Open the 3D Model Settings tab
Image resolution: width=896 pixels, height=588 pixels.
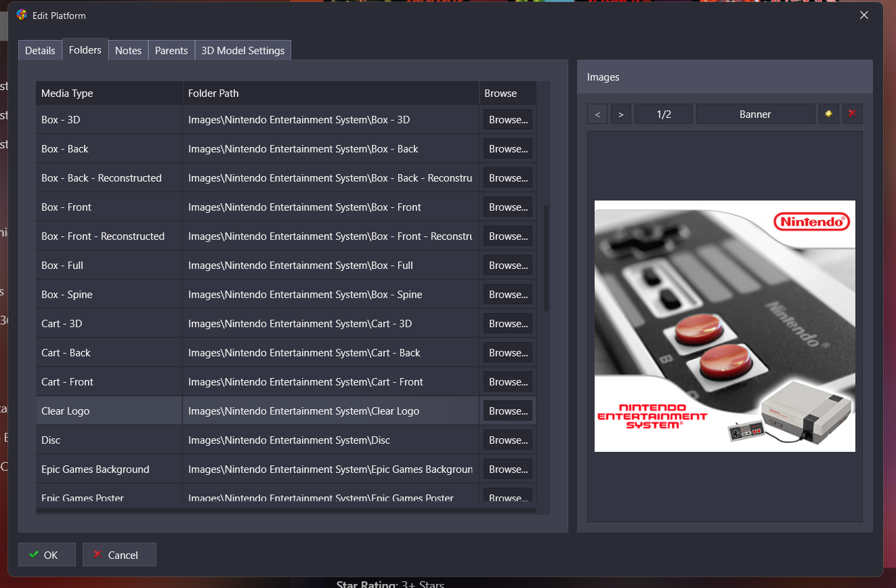[x=243, y=50]
